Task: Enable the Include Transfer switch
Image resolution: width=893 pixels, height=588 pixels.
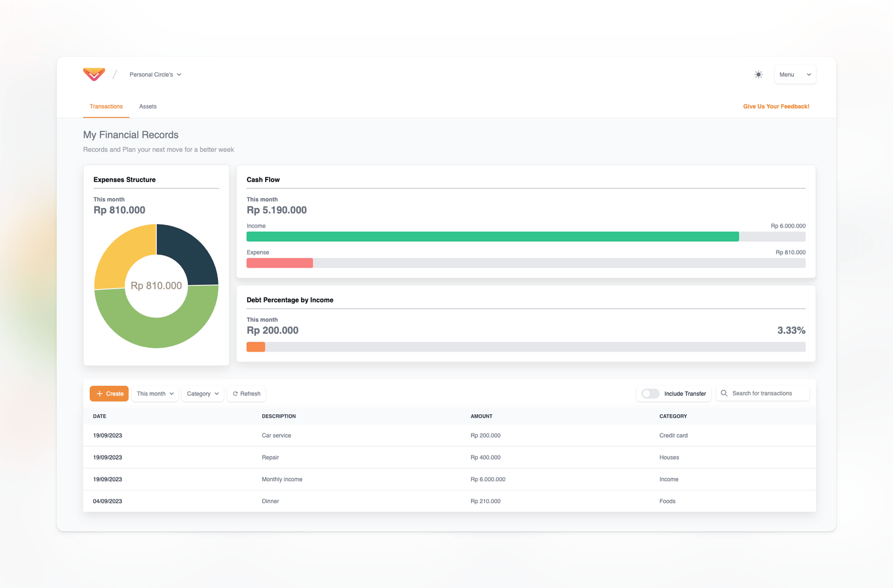Action: [650, 393]
